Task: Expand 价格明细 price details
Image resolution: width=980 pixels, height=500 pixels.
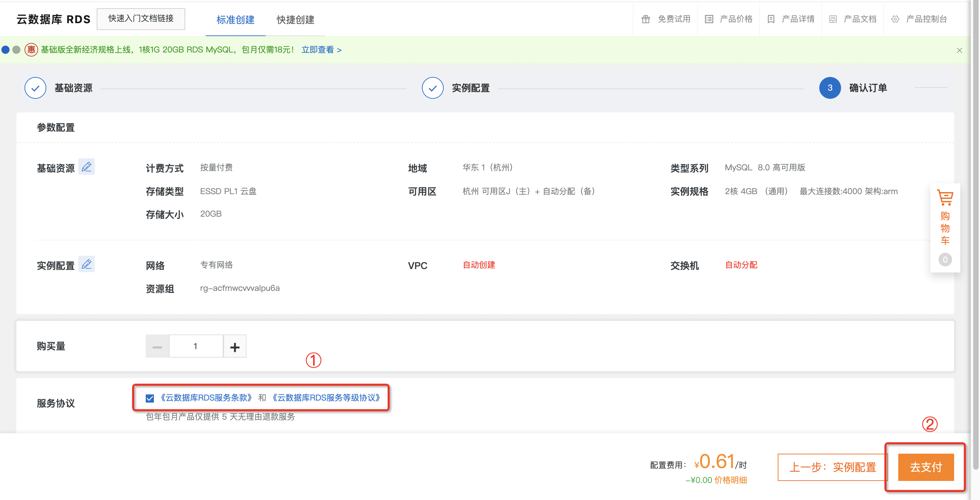Action: [x=730, y=480]
